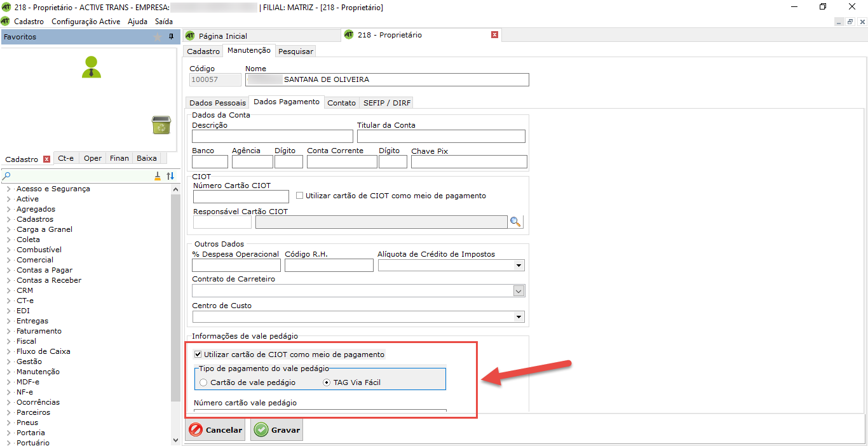Click the scroll-down arrow of the tree scrollbar
The width and height of the screenshot is (868, 446).
coord(176,440)
